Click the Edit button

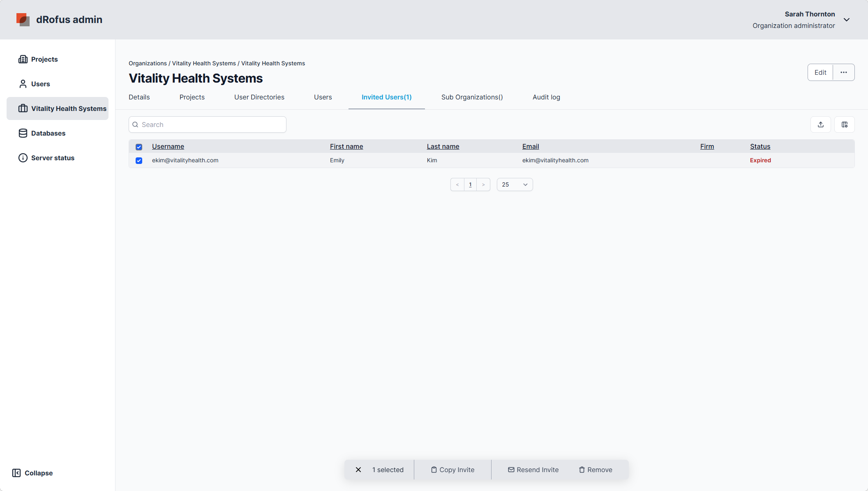click(820, 72)
